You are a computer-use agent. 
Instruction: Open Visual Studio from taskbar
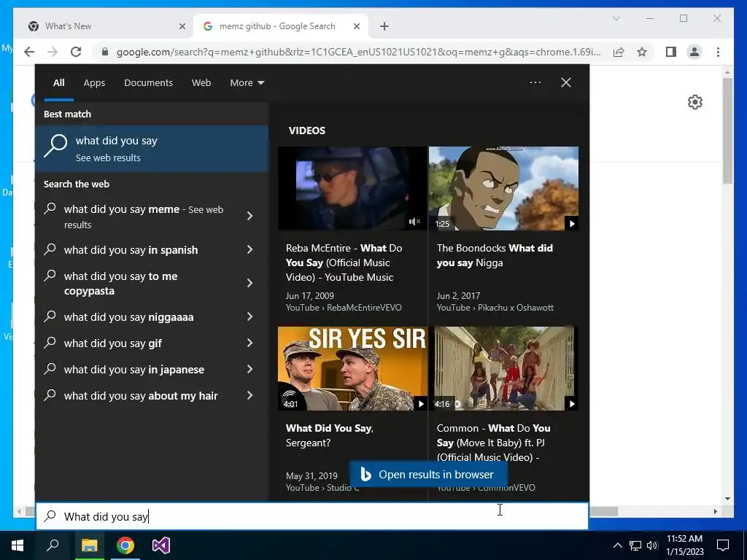161,545
